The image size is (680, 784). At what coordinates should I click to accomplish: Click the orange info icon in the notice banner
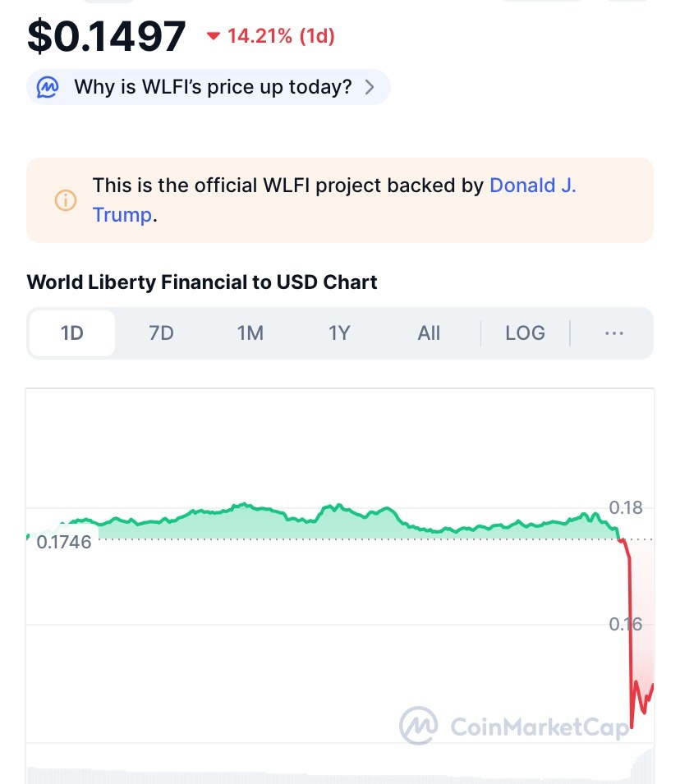[65, 200]
